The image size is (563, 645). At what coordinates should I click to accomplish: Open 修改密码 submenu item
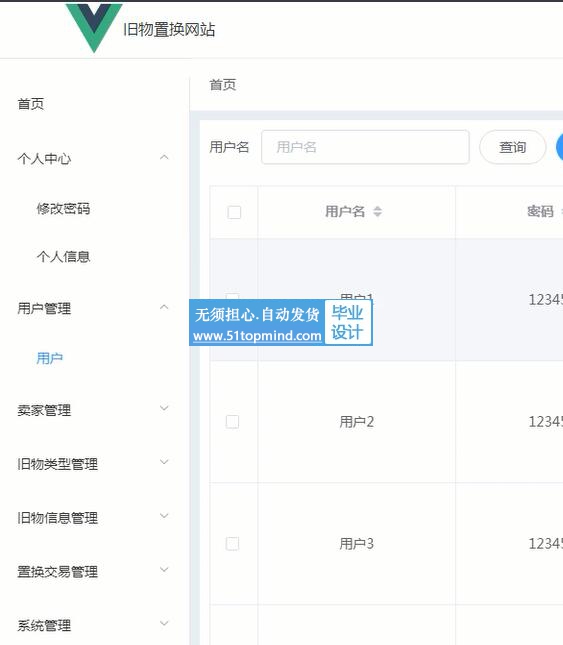click(x=63, y=209)
